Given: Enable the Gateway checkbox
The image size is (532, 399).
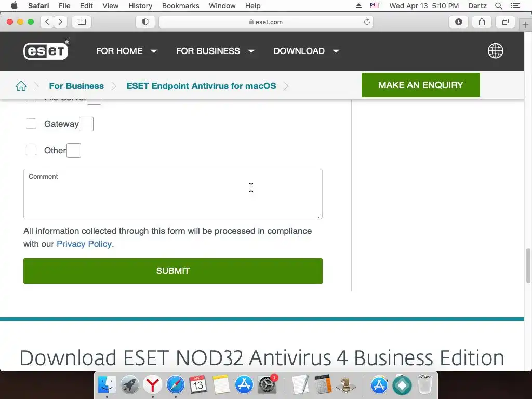Looking at the screenshot, I should click(x=31, y=124).
